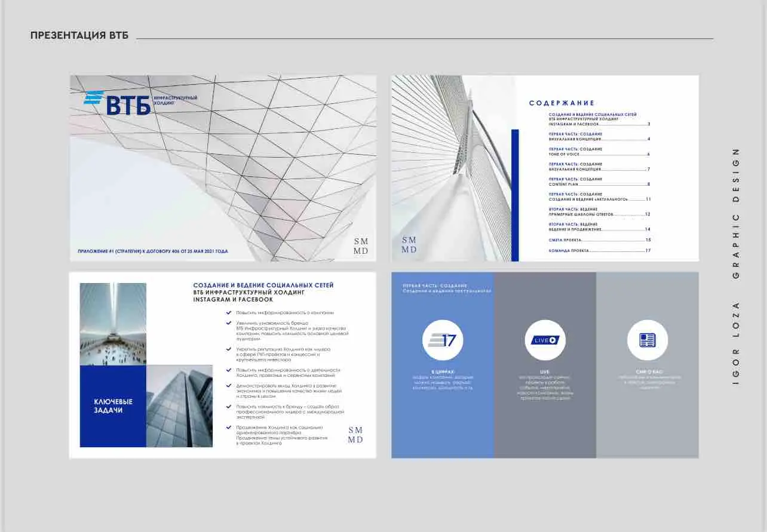
Task: Open the "КОМАНДА ПРОЕКТА" contents entry
Action: click(599, 251)
